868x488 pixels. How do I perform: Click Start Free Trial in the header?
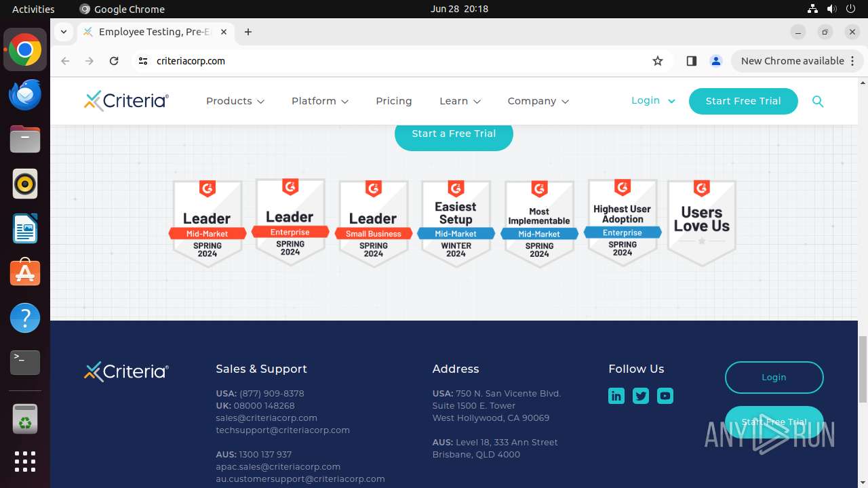coord(743,101)
